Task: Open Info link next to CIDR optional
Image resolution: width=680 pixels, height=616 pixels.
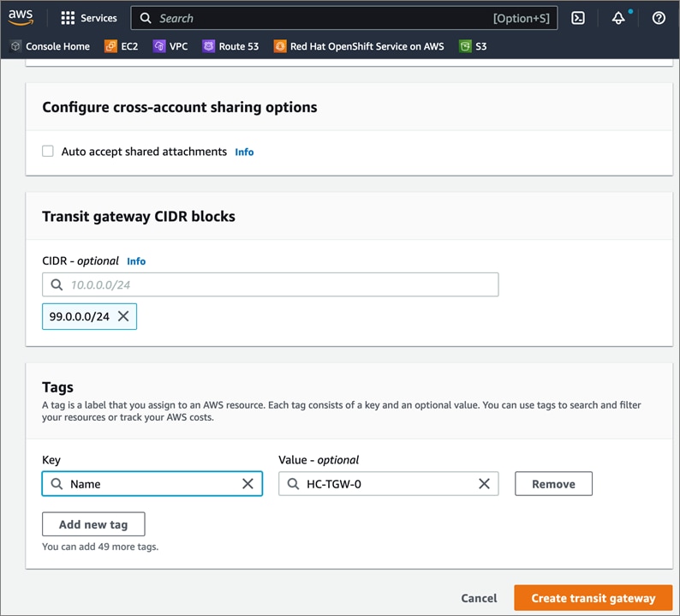Action: 136,261
